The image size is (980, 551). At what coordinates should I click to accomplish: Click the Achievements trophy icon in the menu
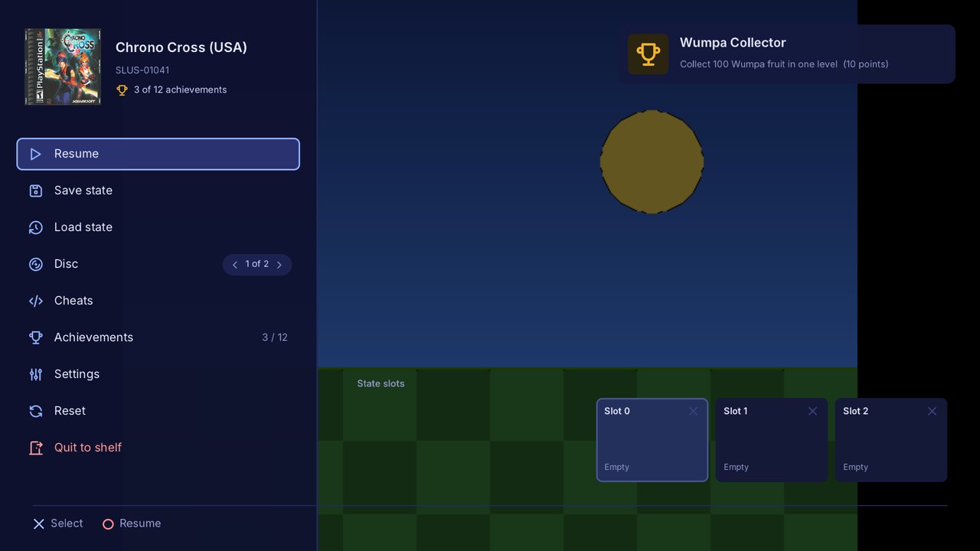click(x=36, y=337)
